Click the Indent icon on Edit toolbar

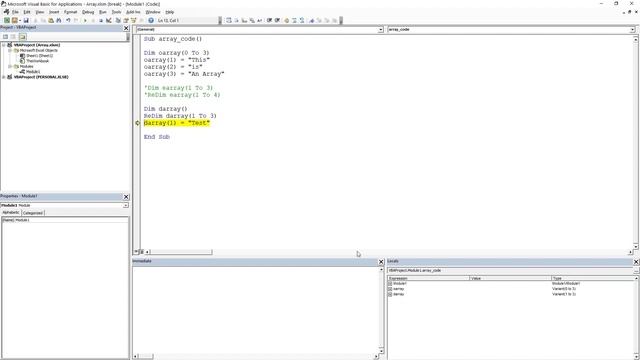(x=269, y=20)
